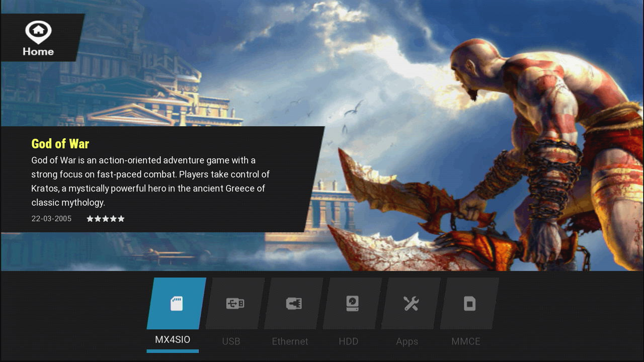Click the release date 22-03-2005
Viewport: 644px width, 362px height.
click(51, 219)
